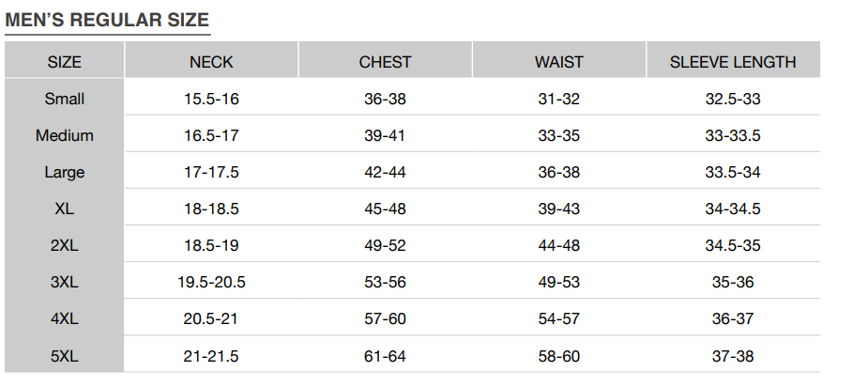Select the NECK column header
The height and width of the screenshot is (387, 868).
click(211, 62)
